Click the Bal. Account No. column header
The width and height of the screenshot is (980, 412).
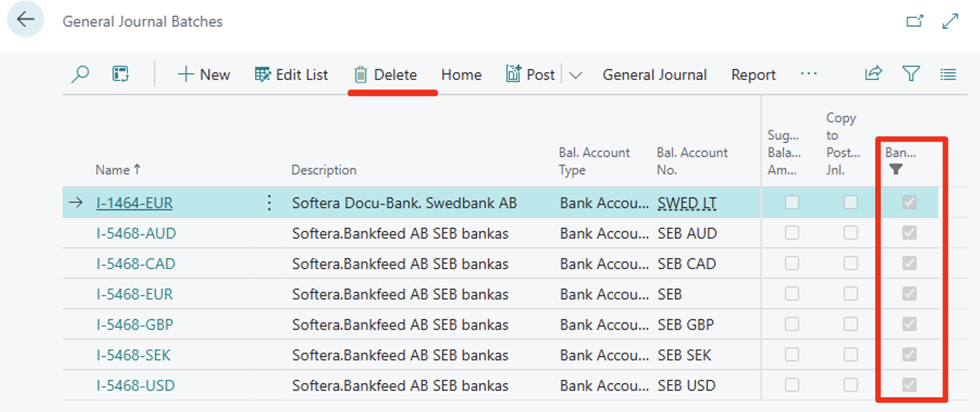692,161
